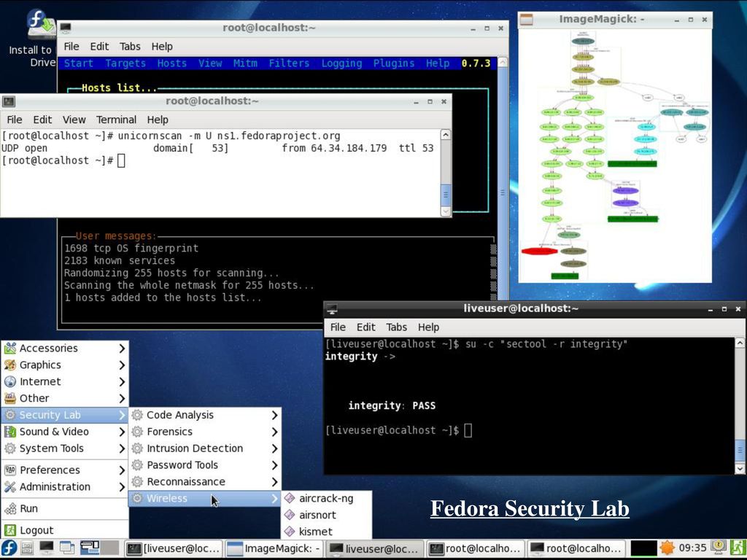Click the Logout icon in the main menu
The width and height of the screenshot is (747, 560).
click(10, 530)
